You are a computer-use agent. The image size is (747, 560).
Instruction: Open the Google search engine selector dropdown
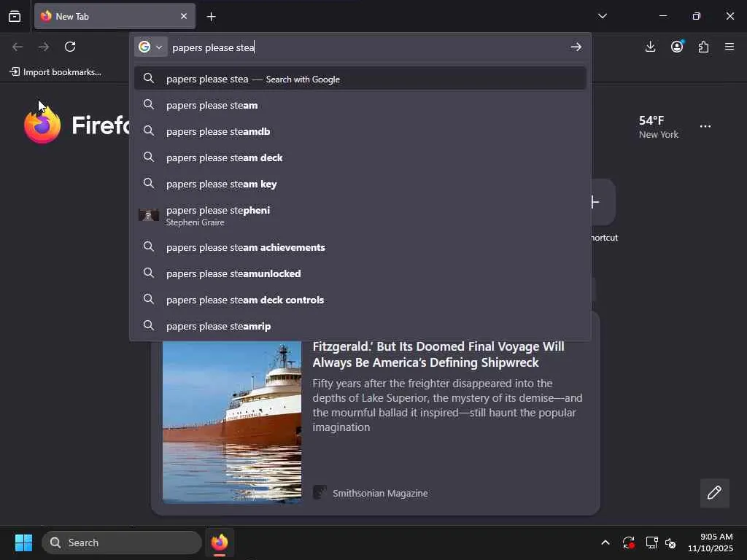click(150, 47)
